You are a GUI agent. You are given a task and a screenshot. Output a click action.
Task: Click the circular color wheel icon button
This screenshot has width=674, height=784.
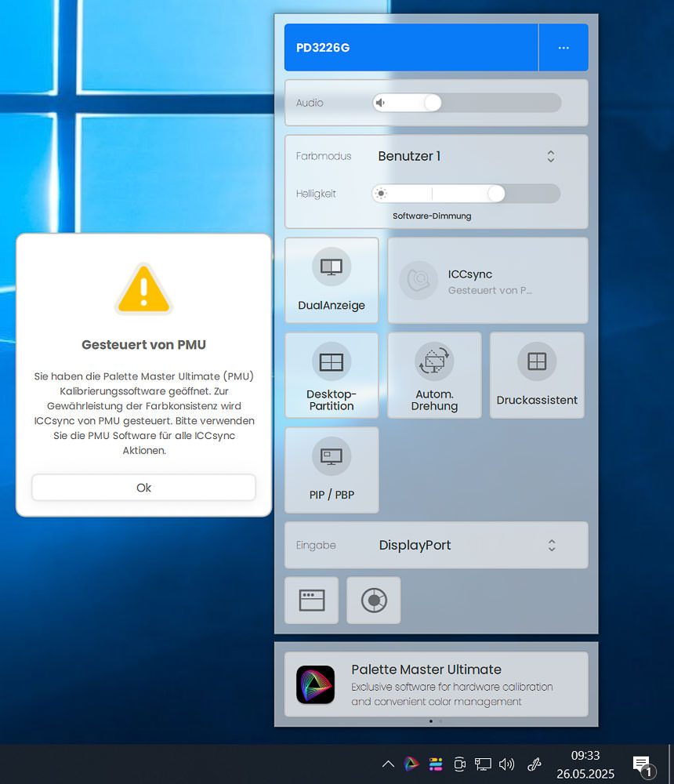tap(374, 600)
